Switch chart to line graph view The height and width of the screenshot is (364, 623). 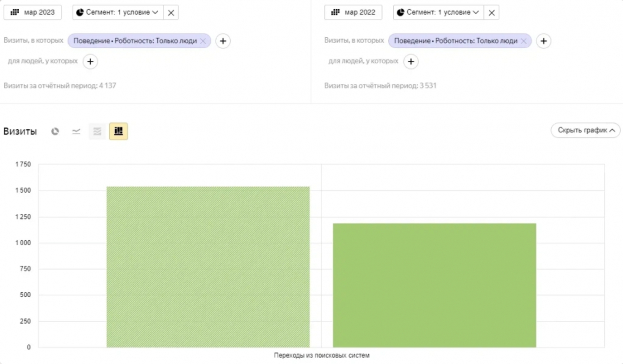[x=76, y=131]
